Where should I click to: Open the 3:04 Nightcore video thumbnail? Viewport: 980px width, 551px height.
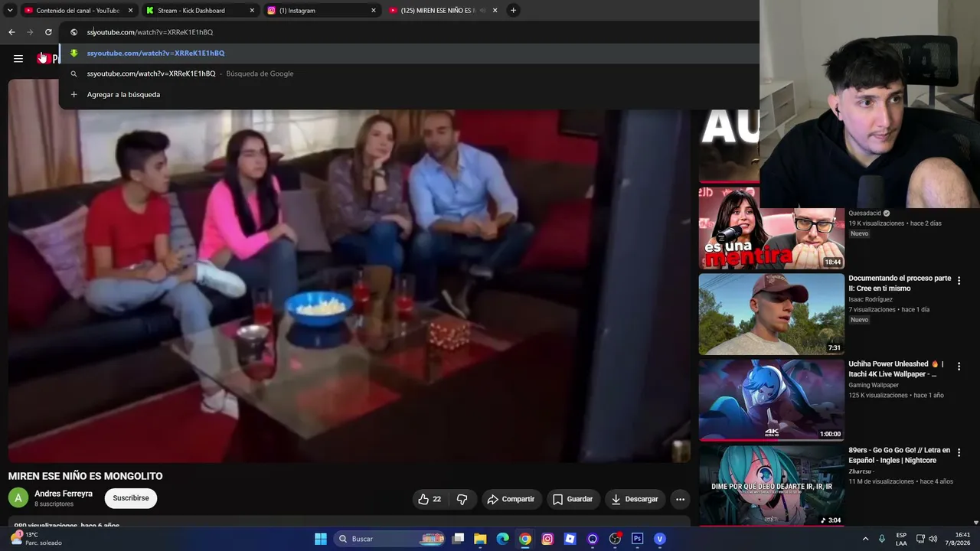click(x=772, y=486)
